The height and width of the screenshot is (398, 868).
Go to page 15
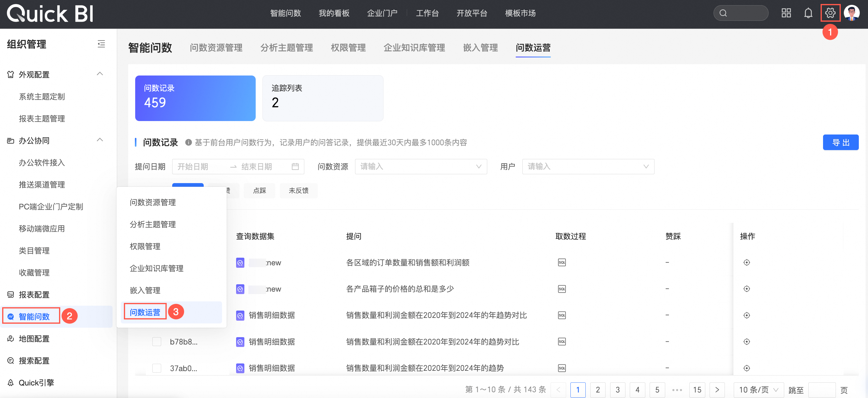tap(697, 389)
